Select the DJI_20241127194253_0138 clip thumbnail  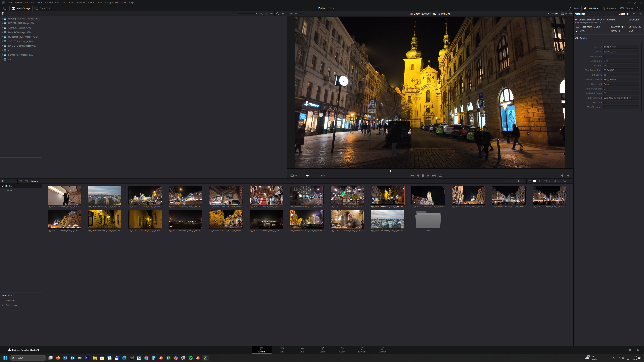click(x=347, y=219)
